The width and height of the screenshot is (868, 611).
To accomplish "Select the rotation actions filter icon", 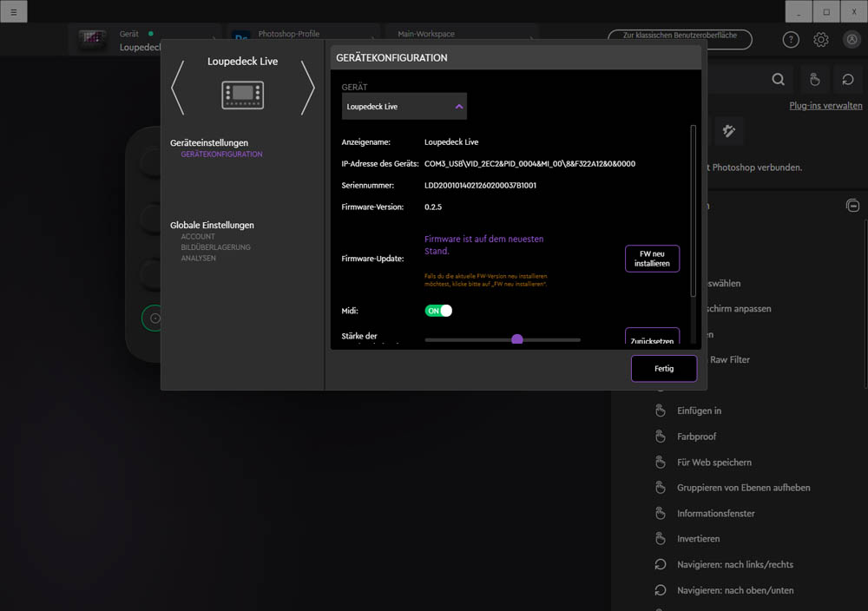I will 847,80.
